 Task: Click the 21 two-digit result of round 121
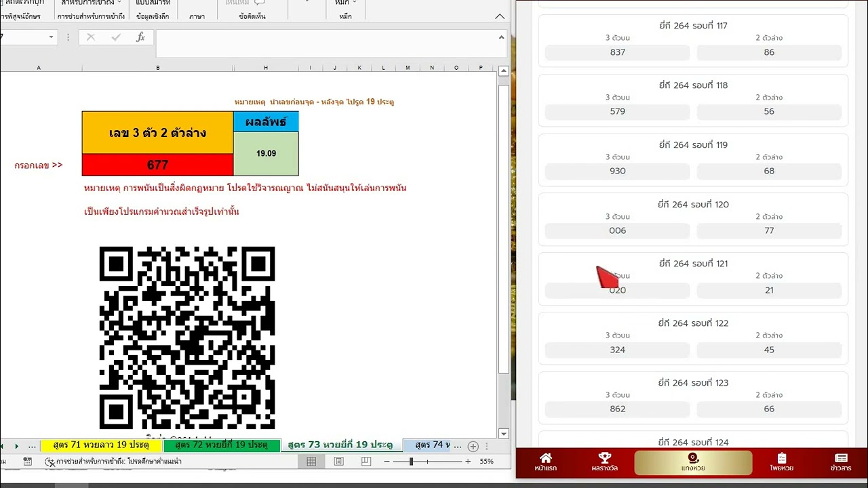coord(769,290)
